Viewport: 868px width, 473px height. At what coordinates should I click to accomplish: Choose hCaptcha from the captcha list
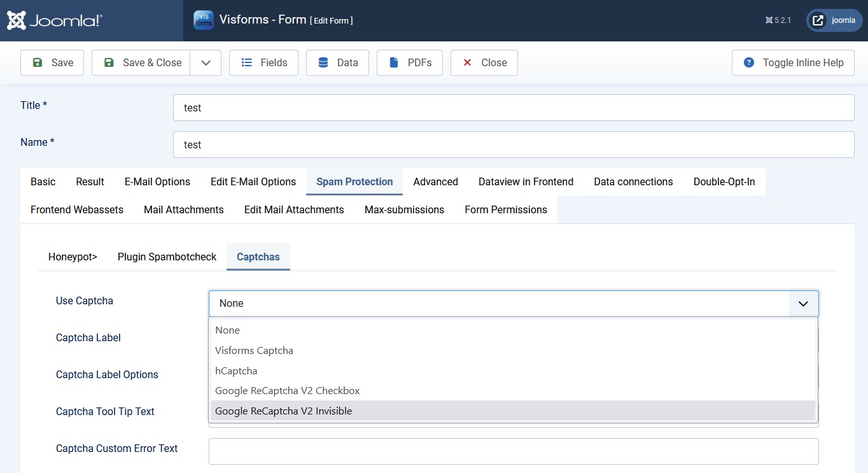(236, 371)
